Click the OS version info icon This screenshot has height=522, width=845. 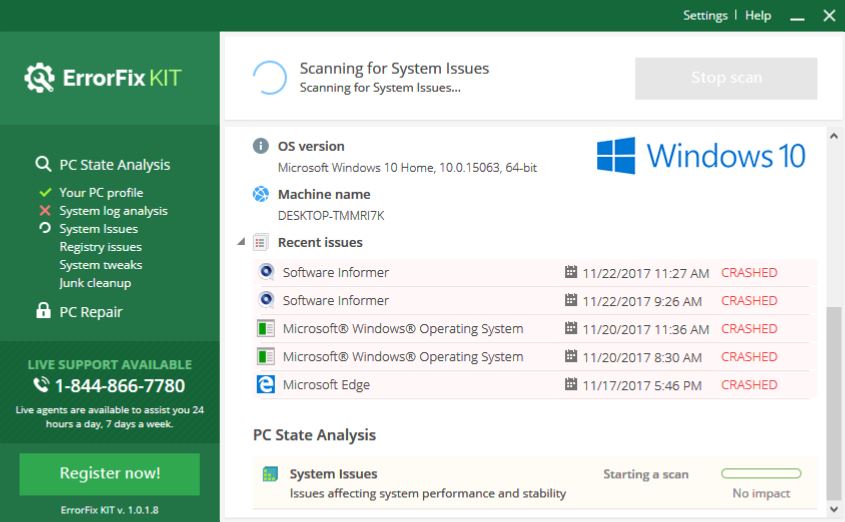click(x=261, y=146)
